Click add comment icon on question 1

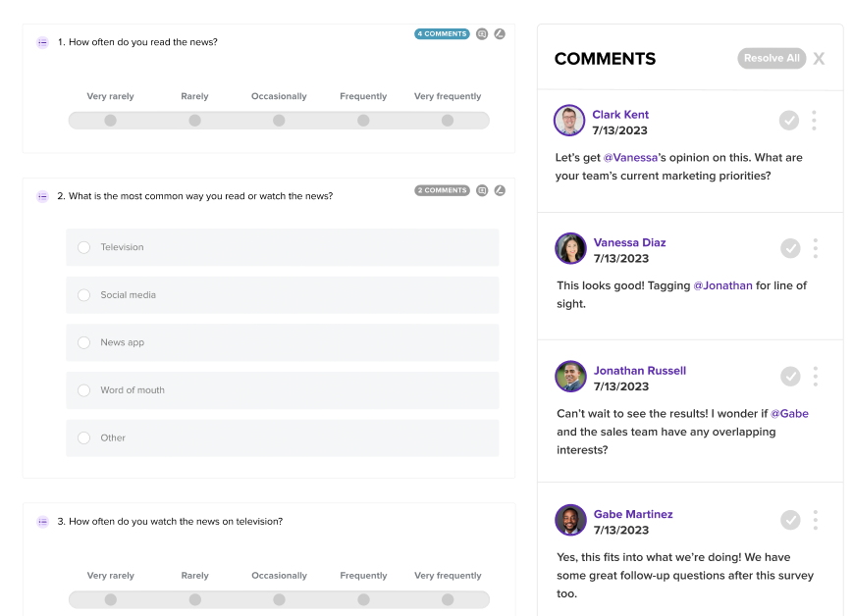482,34
